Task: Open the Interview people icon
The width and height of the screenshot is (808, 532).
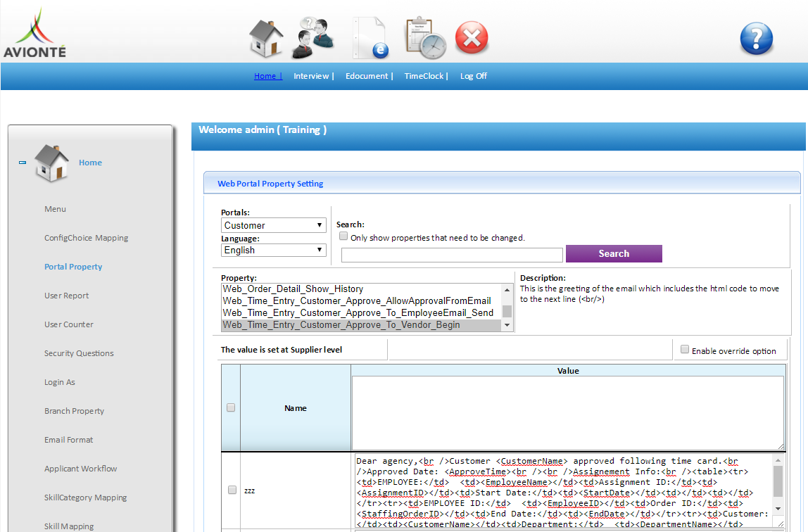Action: 313,37
